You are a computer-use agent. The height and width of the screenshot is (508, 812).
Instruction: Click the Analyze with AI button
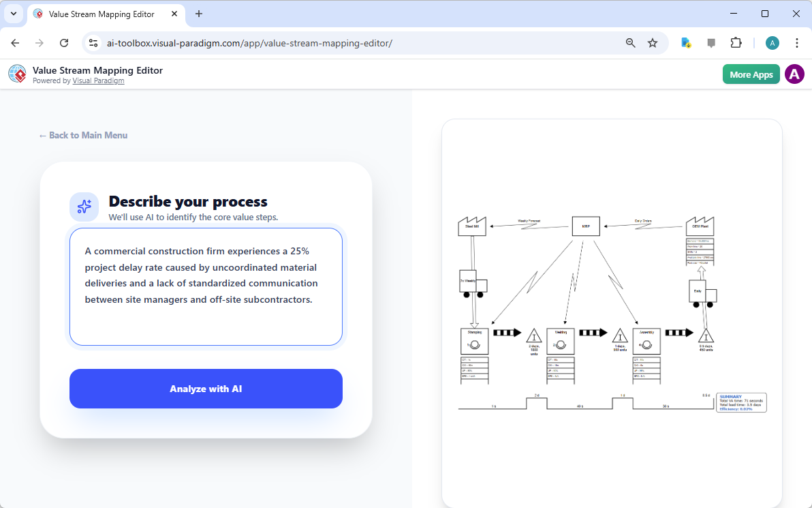pos(206,389)
